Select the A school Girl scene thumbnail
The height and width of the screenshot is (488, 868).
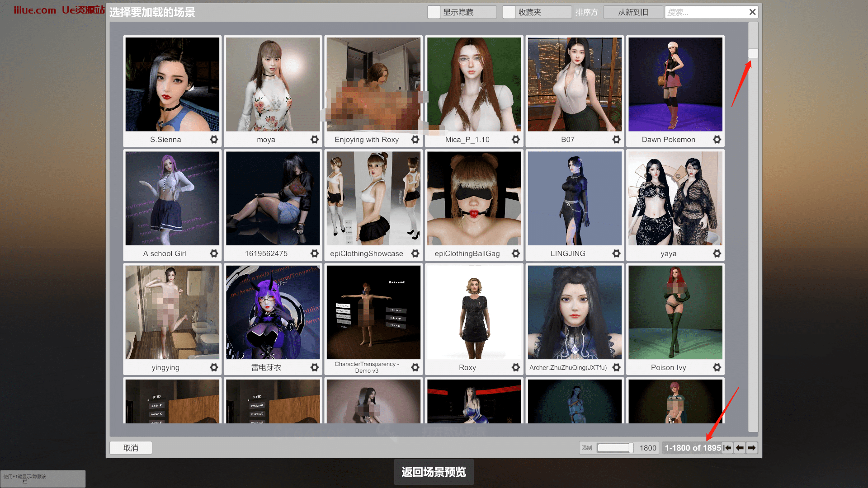pos(172,199)
